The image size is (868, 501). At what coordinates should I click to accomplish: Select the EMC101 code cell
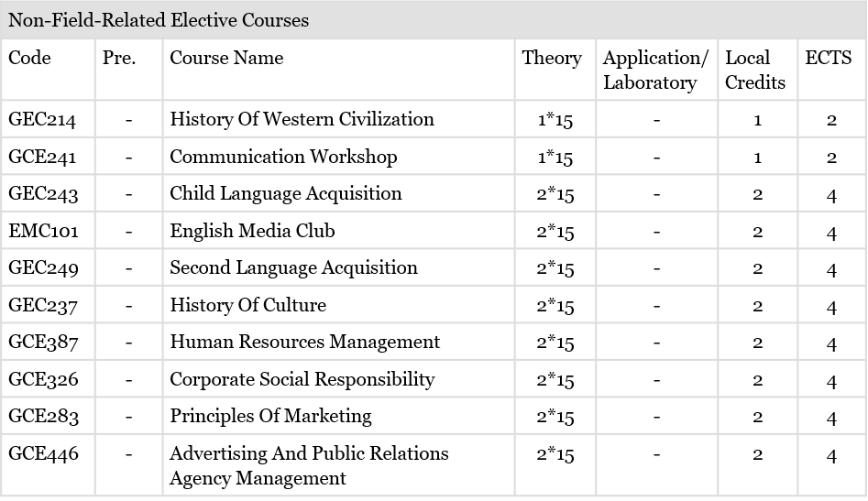(43, 231)
